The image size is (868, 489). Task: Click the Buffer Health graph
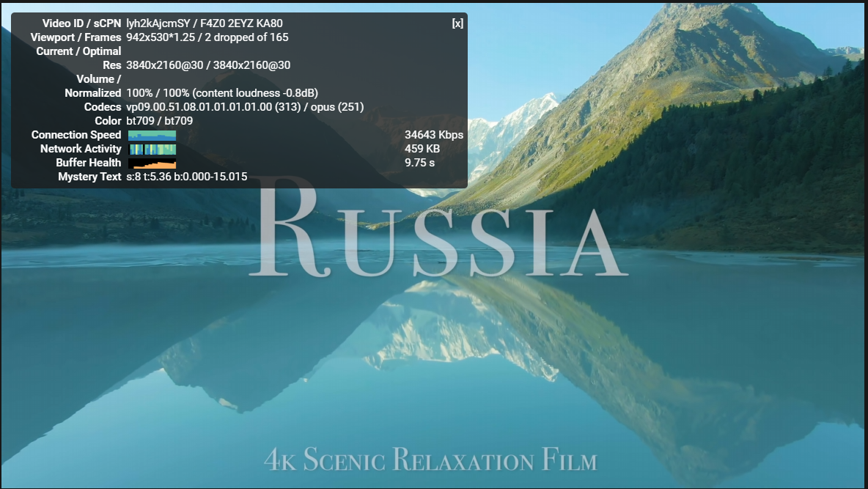[152, 163]
